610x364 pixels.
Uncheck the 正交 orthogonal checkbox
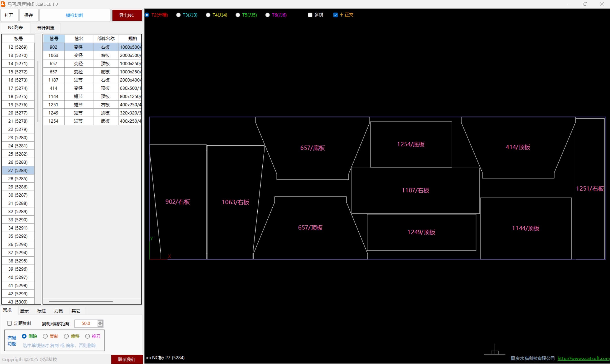coord(335,15)
